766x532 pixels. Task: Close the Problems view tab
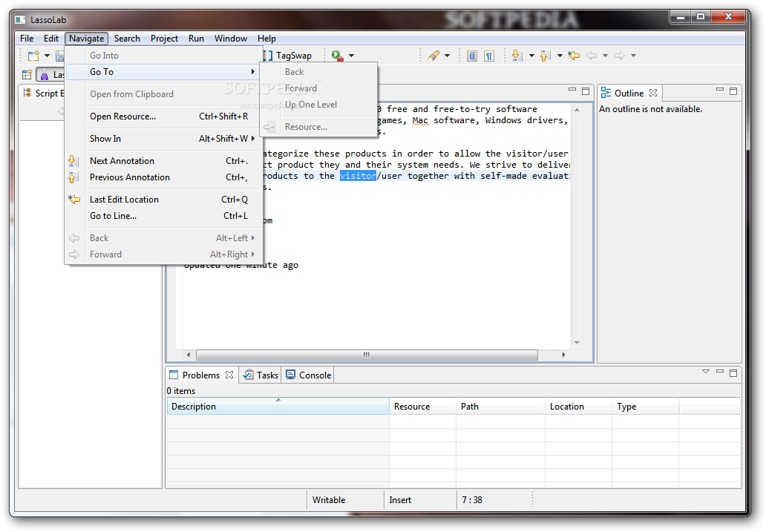point(229,375)
